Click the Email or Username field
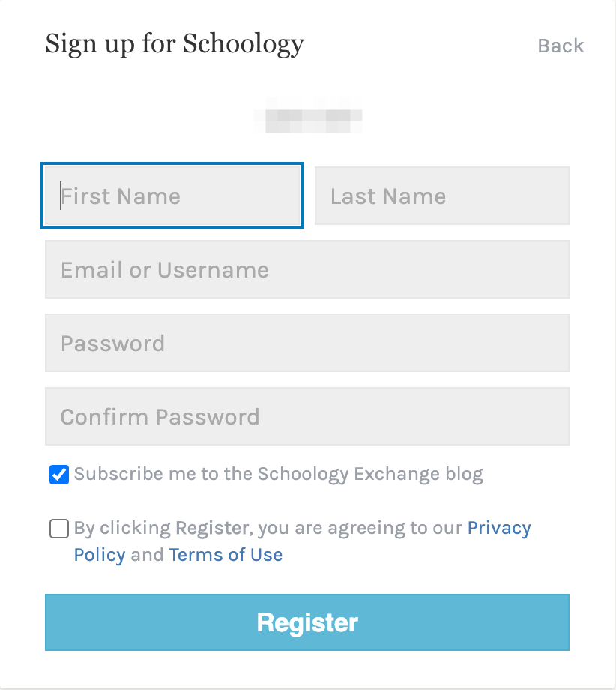Image resolution: width=616 pixels, height=690 pixels. click(x=307, y=269)
